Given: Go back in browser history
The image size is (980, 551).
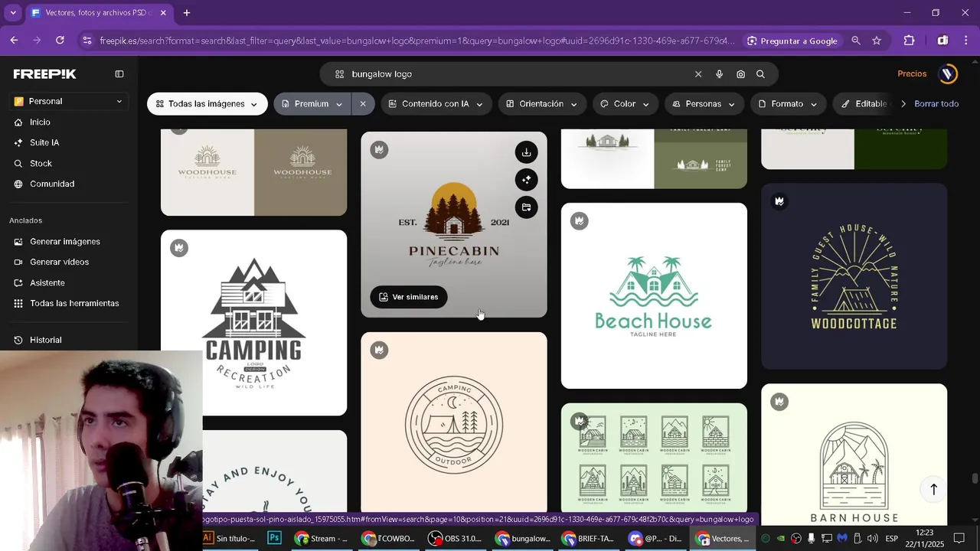Looking at the screenshot, I should (14, 41).
